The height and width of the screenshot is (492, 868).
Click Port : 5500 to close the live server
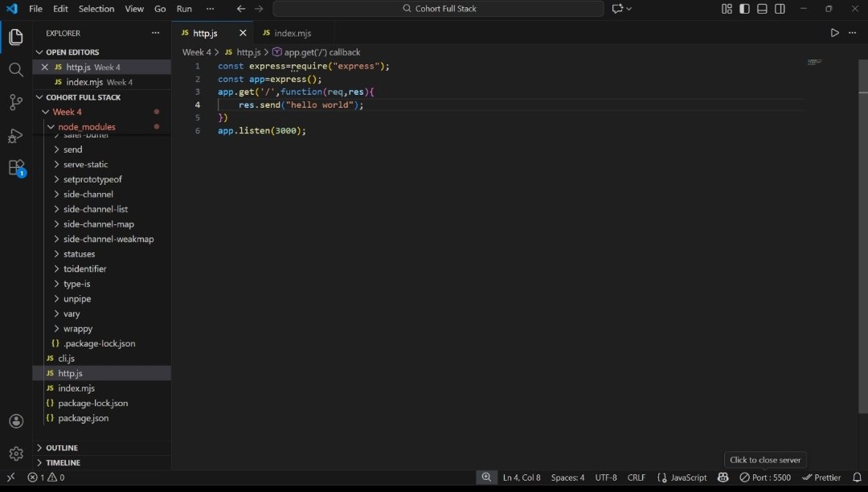pos(765,477)
